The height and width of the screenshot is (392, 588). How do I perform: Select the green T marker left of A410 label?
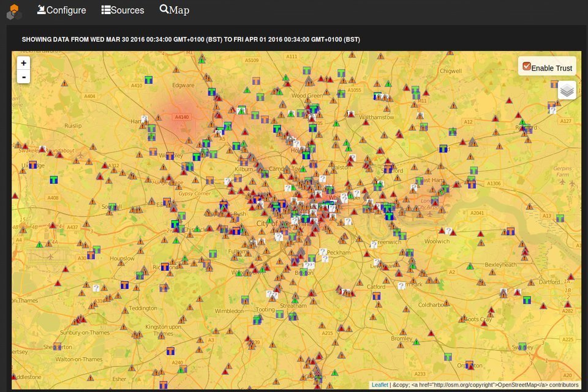(x=148, y=80)
